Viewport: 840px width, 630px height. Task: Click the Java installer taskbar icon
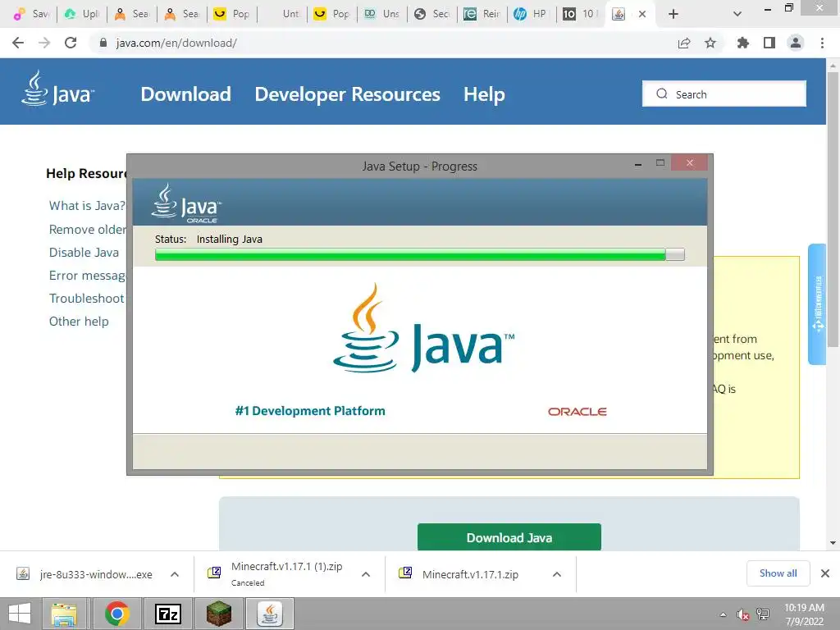(269, 614)
